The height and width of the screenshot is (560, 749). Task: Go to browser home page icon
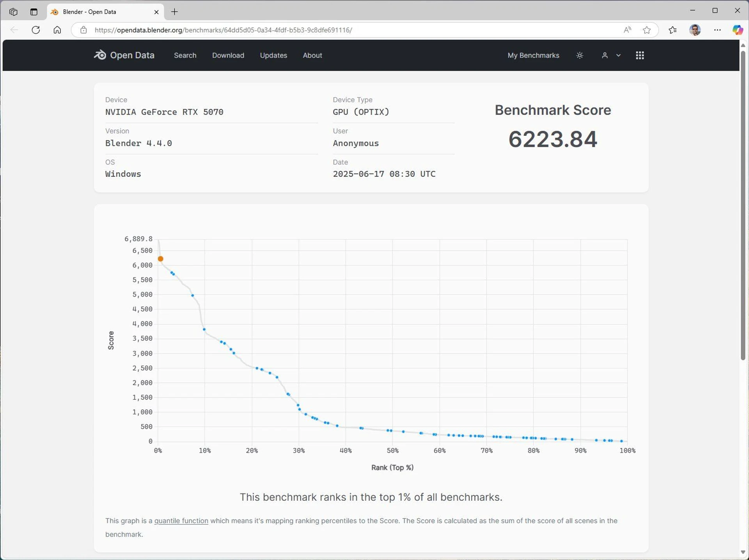pos(57,30)
